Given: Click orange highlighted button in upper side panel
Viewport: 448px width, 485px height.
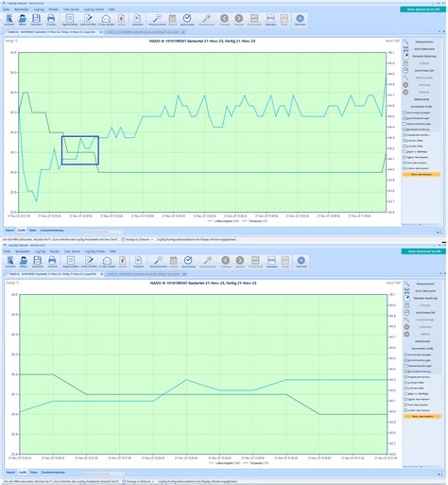Looking at the screenshot, I should coord(422,174).
